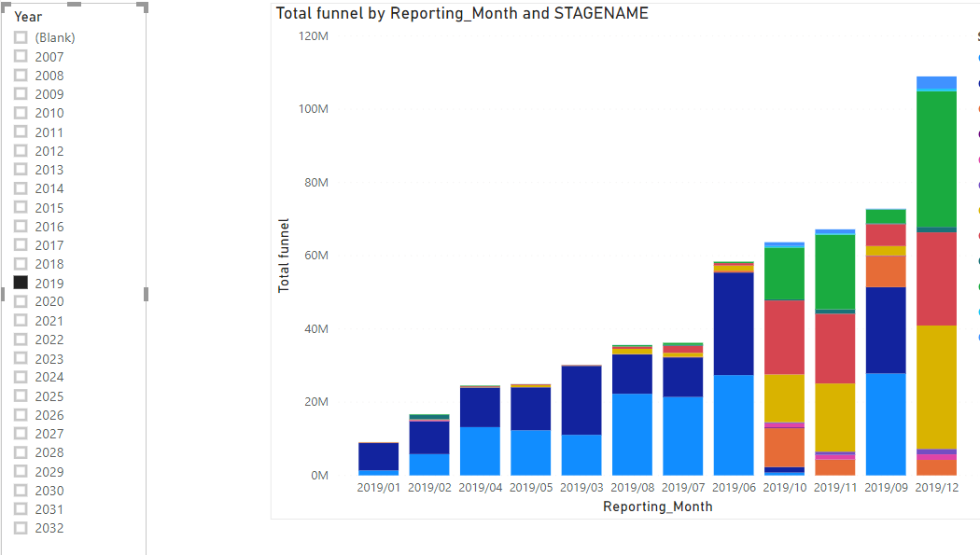Check the 2027 year box
Image resolution: width=980 pixels, height=555 pixels.
[x=21, y=433]
